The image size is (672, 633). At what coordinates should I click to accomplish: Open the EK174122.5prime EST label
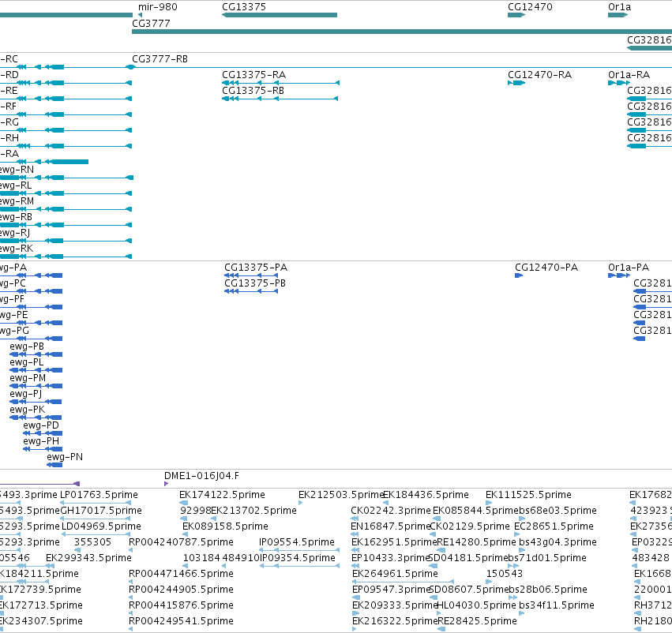tap(222, 495)
